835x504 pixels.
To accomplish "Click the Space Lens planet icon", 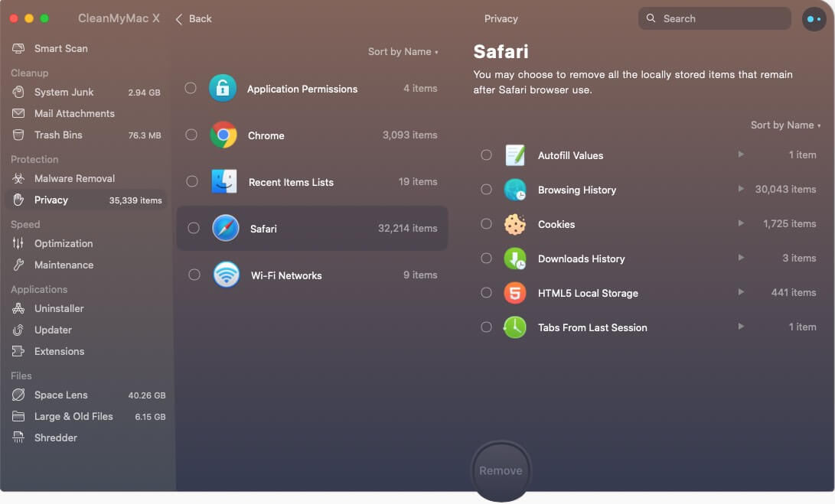I will [18, 395].
